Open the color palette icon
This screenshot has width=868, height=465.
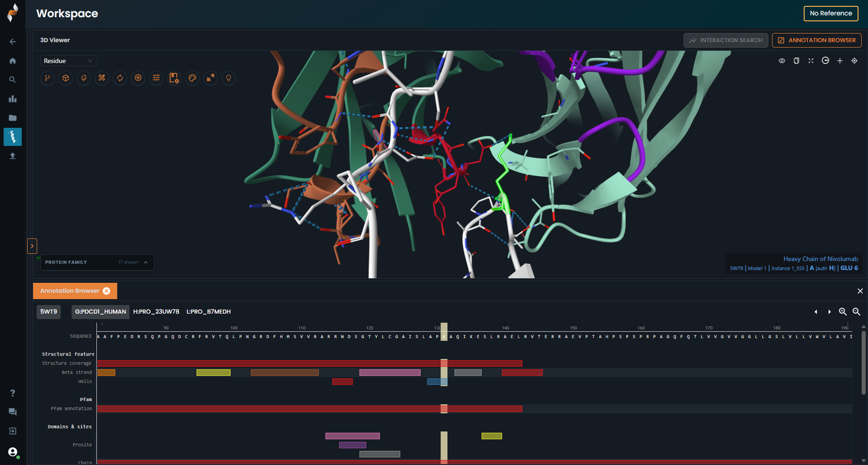tap(192, 78)
